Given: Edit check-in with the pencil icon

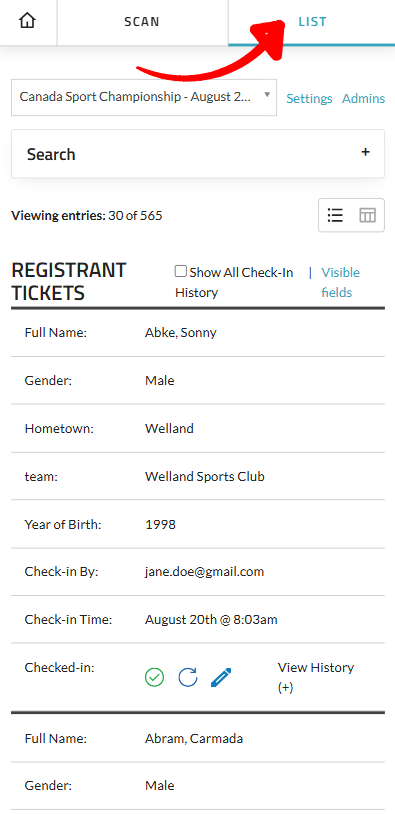Looking at the screenshot, I should pos(221,677).
